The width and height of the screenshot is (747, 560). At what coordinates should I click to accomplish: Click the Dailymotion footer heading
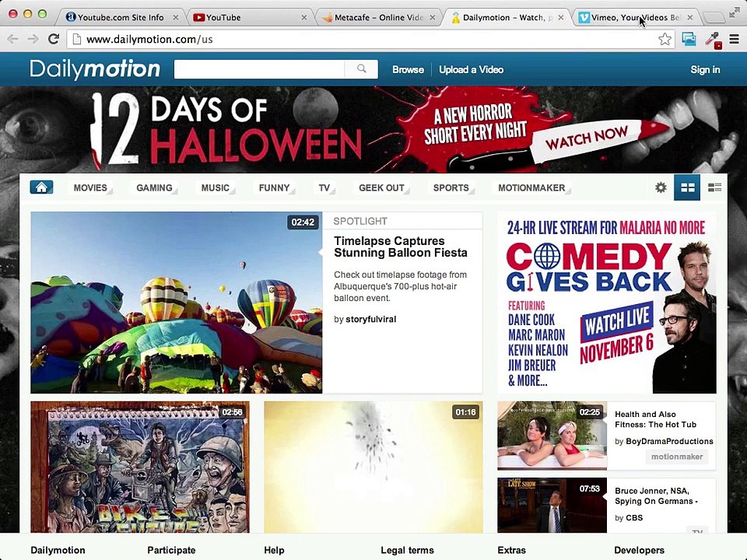point(58,550)
